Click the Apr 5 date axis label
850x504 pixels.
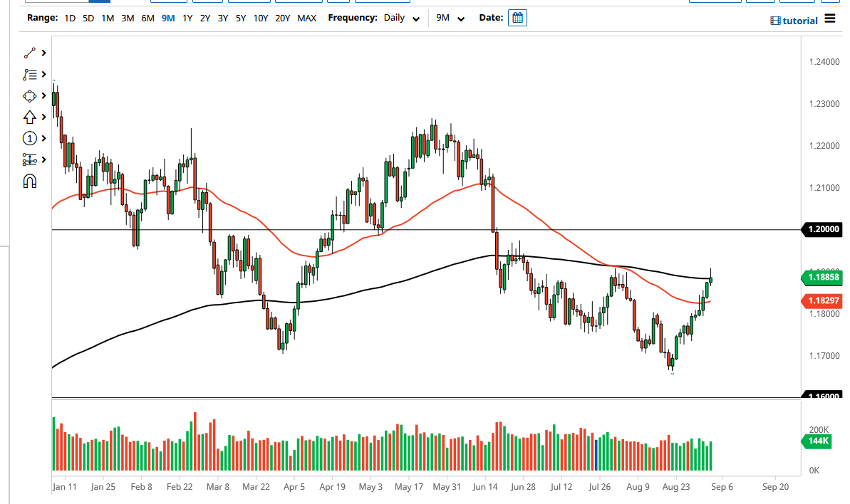click(x=294, y=487)
